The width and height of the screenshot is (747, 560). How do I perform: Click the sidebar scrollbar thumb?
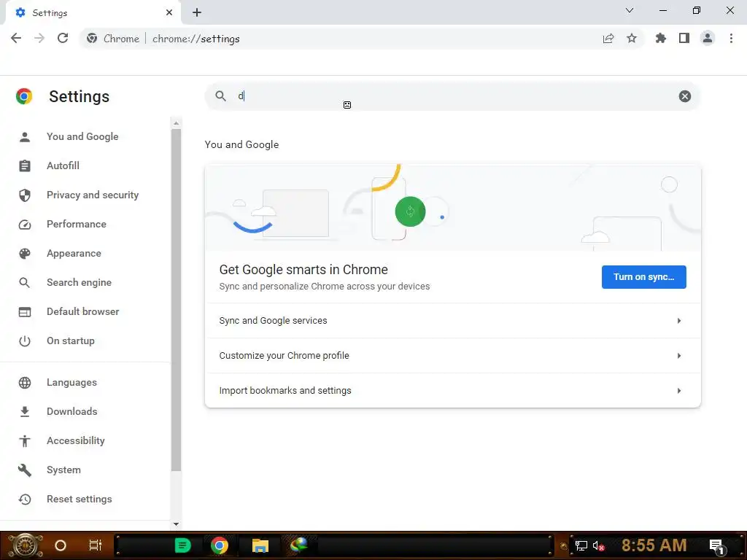coord(177,300)
